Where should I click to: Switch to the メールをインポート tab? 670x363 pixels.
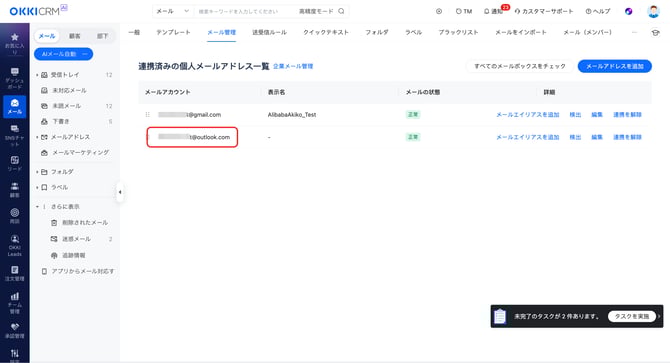point(521,32)
